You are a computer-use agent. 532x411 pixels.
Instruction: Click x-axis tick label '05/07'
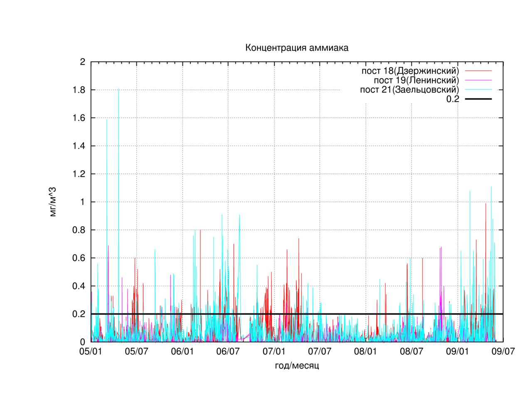click(x=137, y=352)
